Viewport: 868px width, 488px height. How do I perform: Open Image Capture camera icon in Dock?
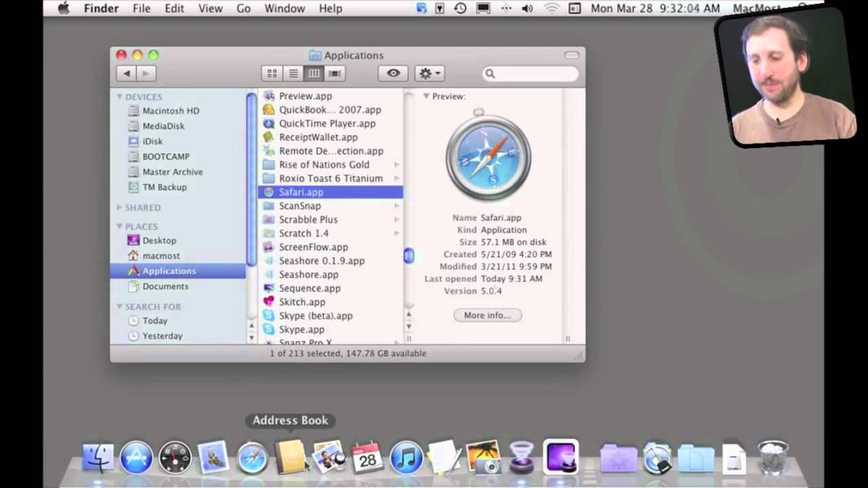tap(483, 457)
